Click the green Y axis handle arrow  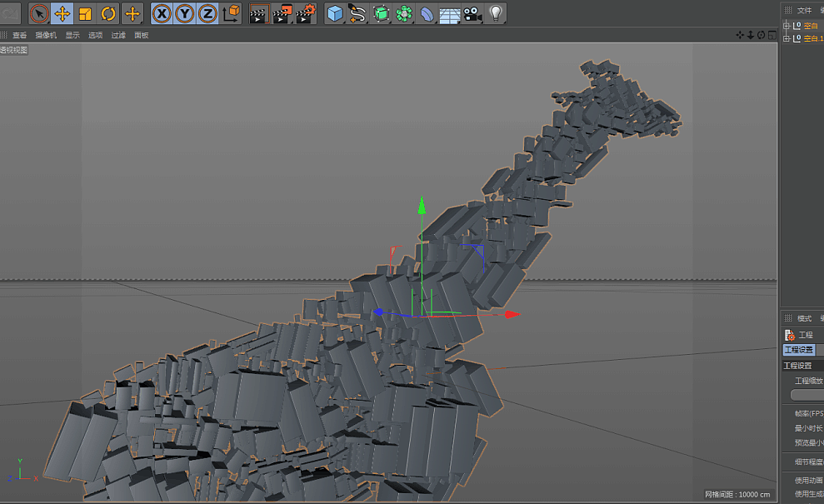[x=422, y=206]
